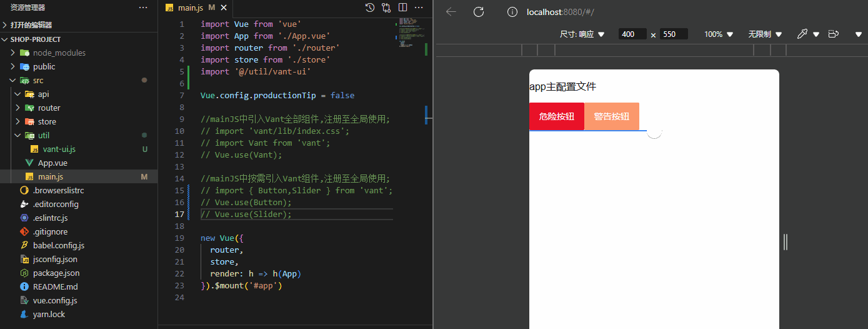Collapse the SHOP-PROJECT root folder
This screenshot has width=868, height=329.
click(x=79, y=39)
